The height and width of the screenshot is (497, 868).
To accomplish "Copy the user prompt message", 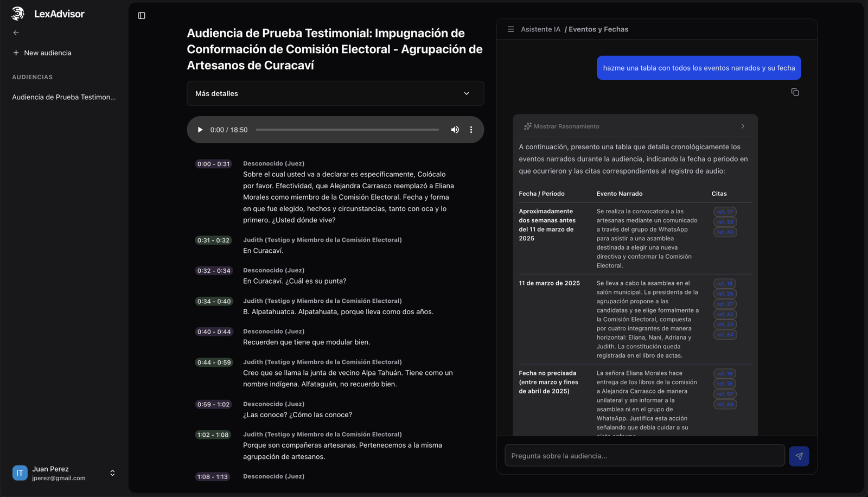I will tap(795, 92).
